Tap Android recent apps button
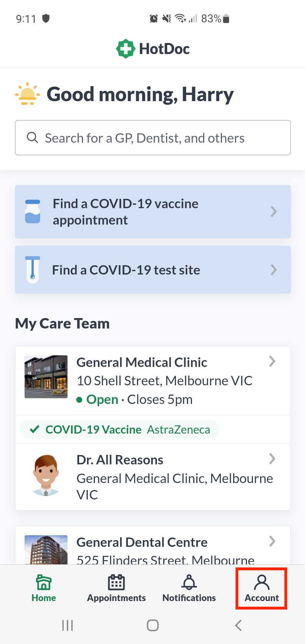305x644 pixels. 67,625
